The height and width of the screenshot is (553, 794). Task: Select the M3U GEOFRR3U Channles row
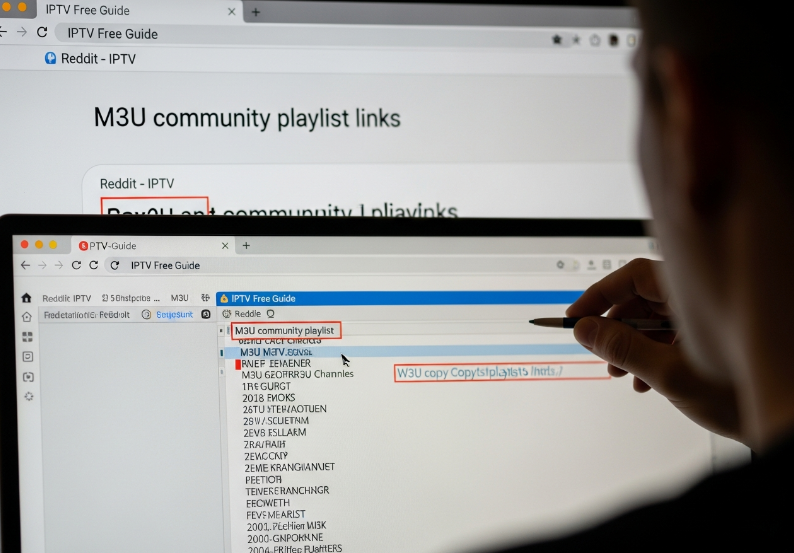[x=297, y=374]
